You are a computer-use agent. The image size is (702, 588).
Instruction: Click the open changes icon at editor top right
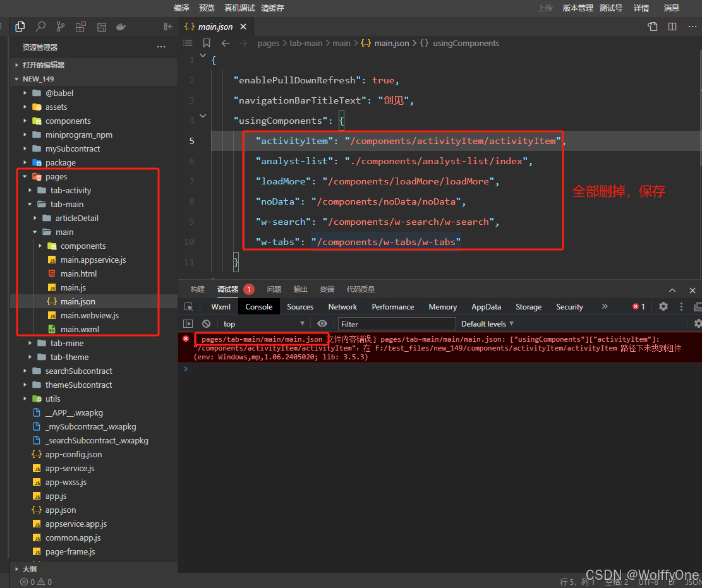652,27
